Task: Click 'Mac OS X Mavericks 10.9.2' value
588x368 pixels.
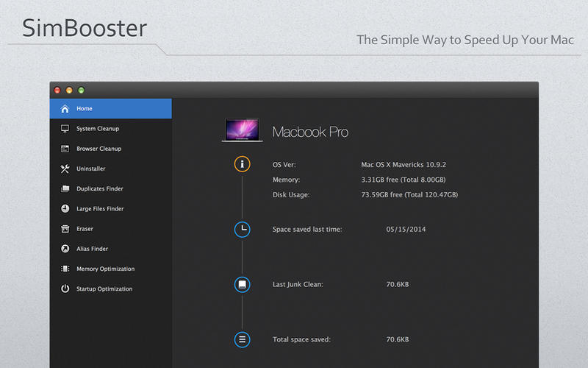Action: tap(404, 165)
